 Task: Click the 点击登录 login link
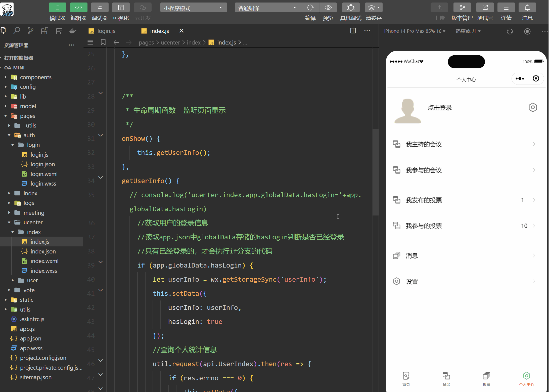[x=440, y=108]
